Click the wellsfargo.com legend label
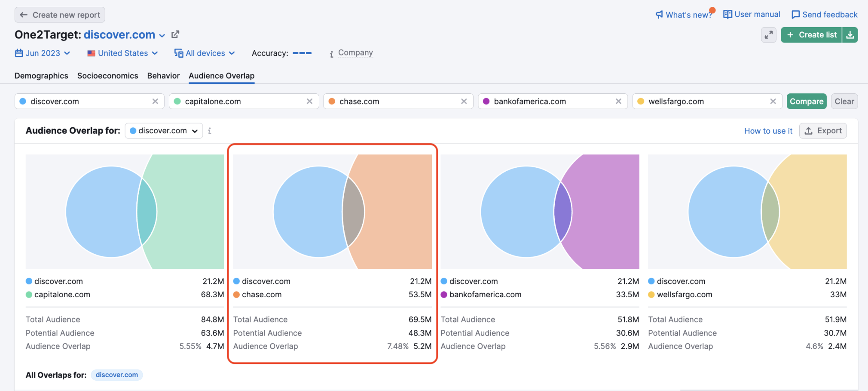The height and width of the screenshot is (391, 868). point(685,294)
